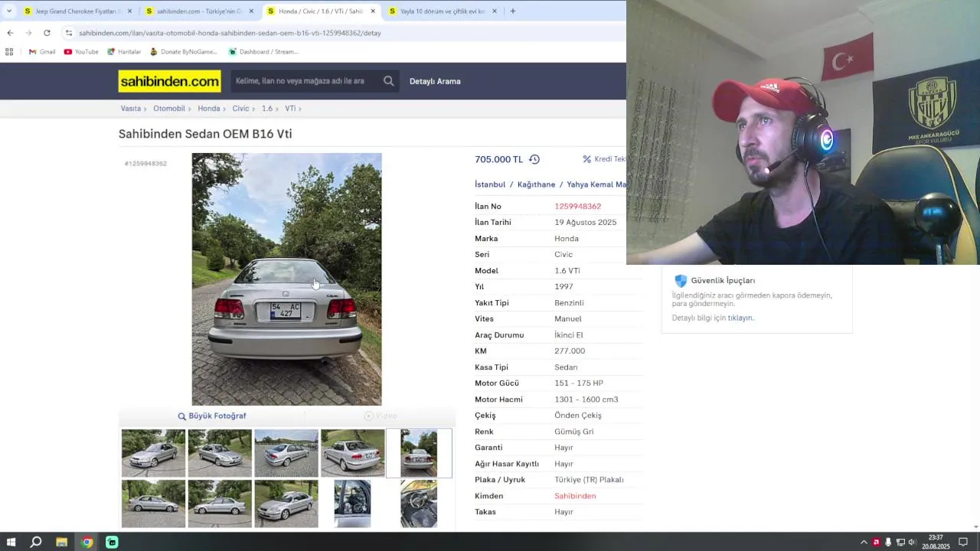The image size is (980, 551).
Task: Open the site information icon in address bar
Action: coord(69,33)
